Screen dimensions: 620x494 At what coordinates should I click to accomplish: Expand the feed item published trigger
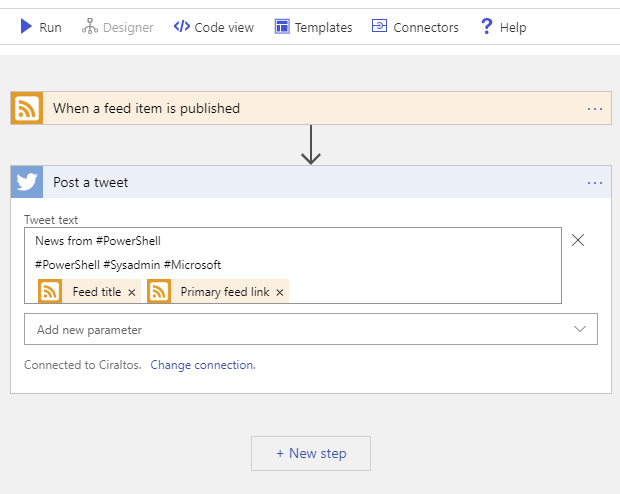coord(311,108)
